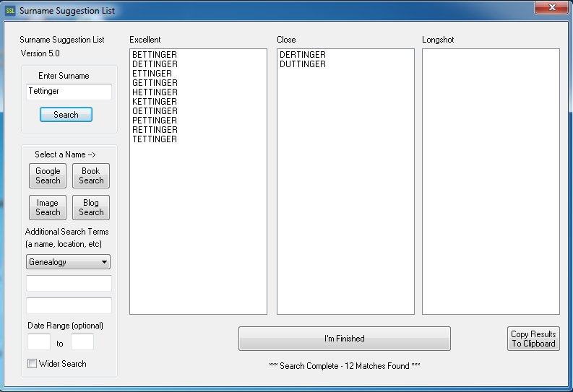
Task: Click the Date Range end year box
Action: [x=82, y=342]
